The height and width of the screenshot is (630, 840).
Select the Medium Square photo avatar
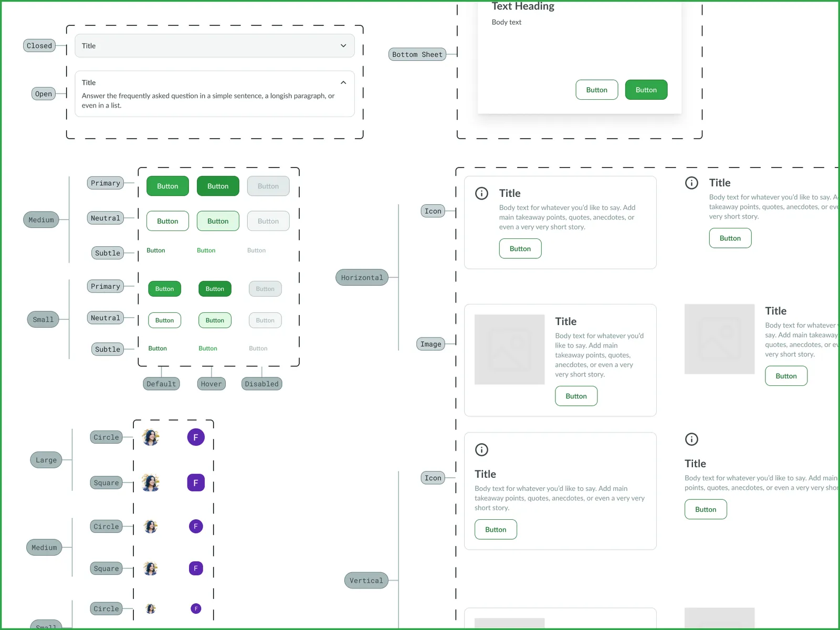click(151, 569)
